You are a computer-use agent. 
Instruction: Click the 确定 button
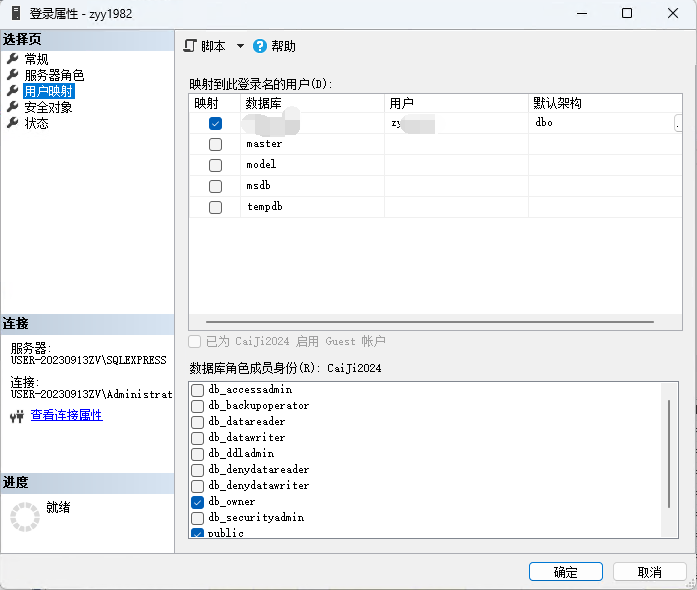[565, 572]
